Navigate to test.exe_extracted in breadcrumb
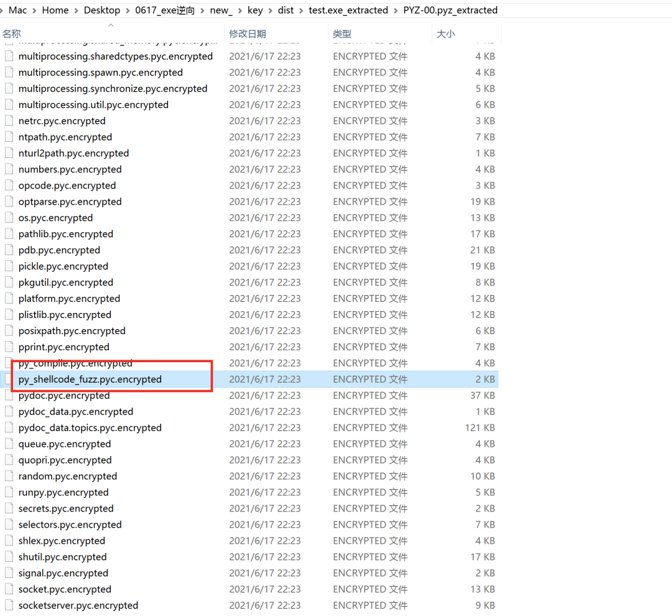672x616 pixels. click(348, 11)
